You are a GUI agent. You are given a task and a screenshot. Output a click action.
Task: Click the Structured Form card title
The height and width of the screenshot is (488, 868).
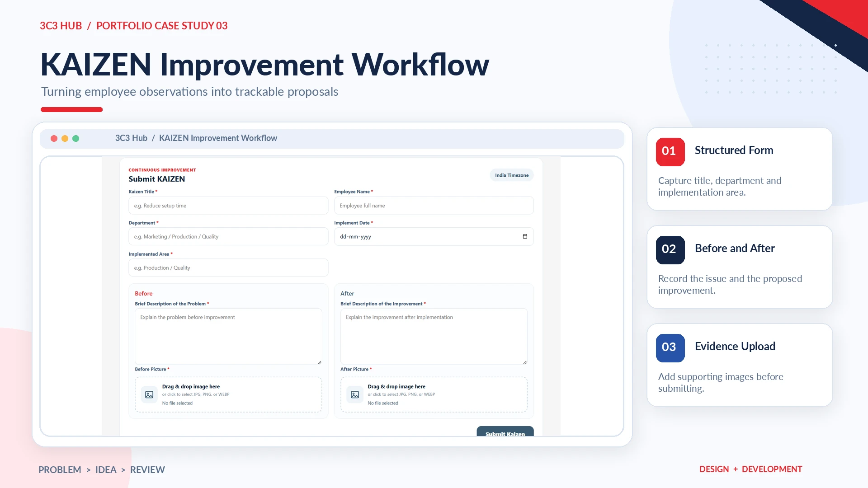734,150
